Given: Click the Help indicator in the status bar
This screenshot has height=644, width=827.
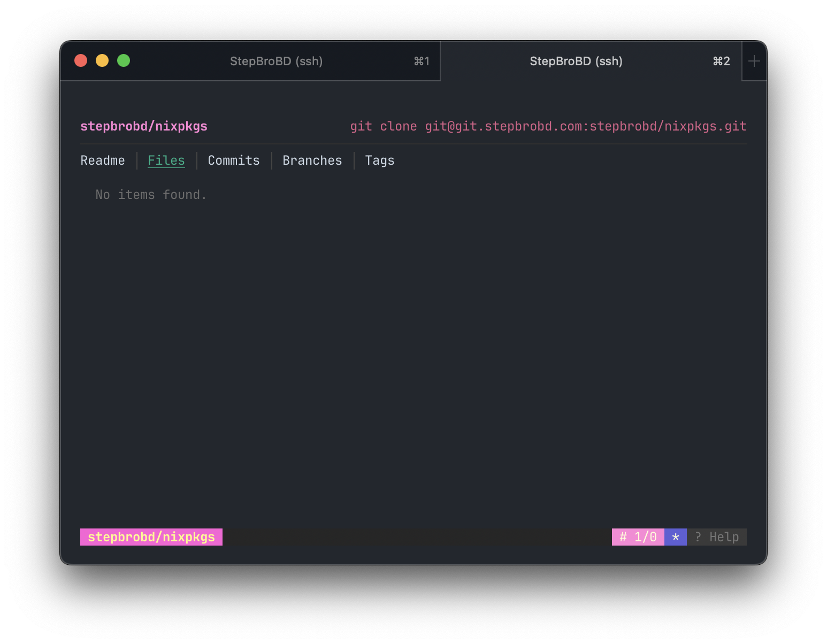Looking at the screenshot, I should pyautogui.click(x=717, y=536).
